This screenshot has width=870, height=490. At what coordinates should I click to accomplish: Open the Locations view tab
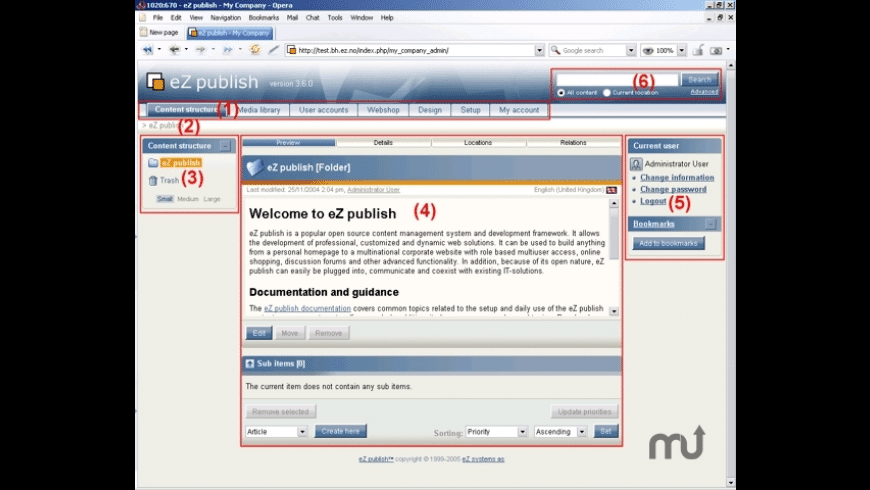click(x=478, y=143)
